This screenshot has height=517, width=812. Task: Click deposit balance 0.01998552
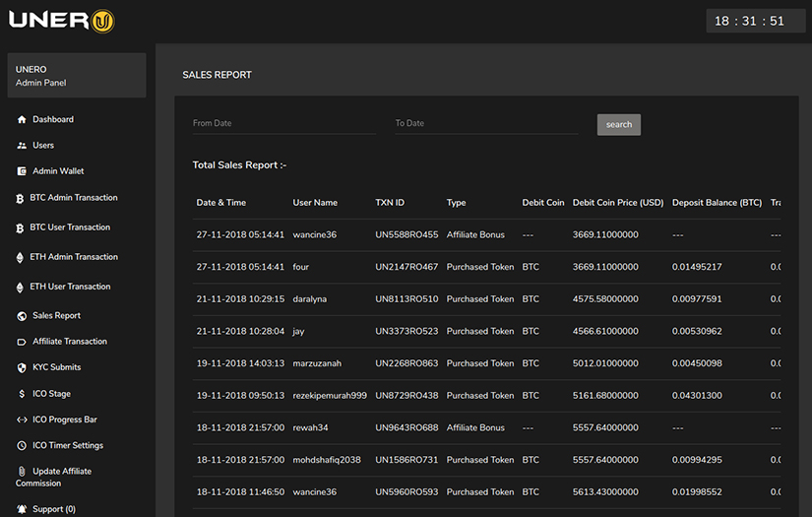(x=697, y=491)
